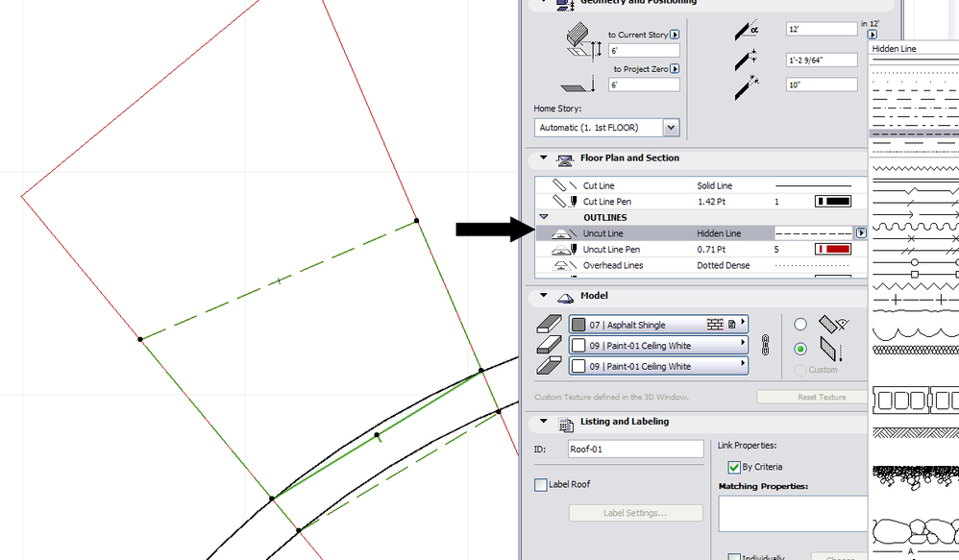
Task: Click the roof pitch 12' field
Action: [822, 29]
